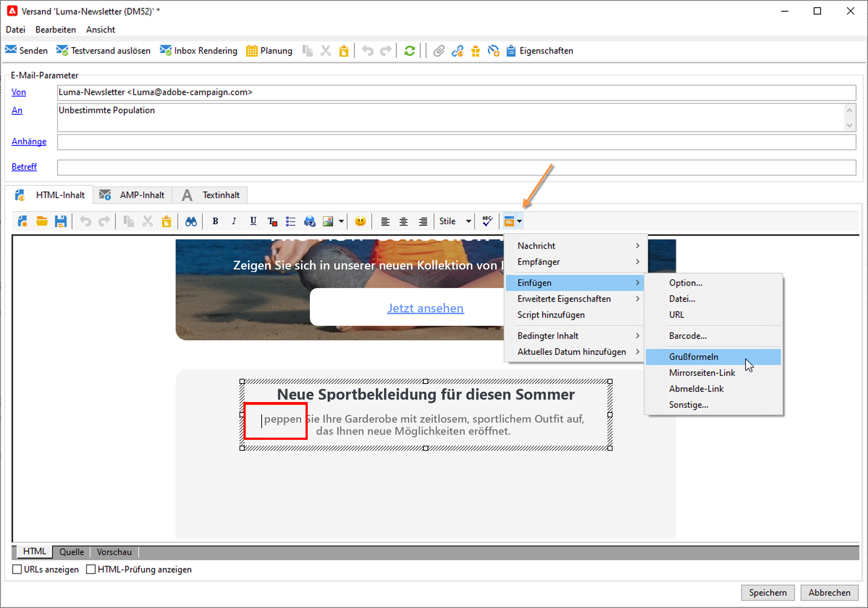Image resolution: width=868 pixels, height=608 pixels.
Task: Expand the image insert dropdown arrow
Action: tap(341, 221)
